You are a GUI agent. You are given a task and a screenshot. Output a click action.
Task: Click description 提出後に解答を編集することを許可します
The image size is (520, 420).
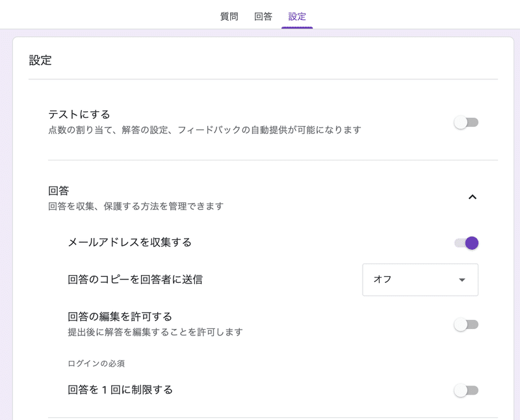(155, 332)
